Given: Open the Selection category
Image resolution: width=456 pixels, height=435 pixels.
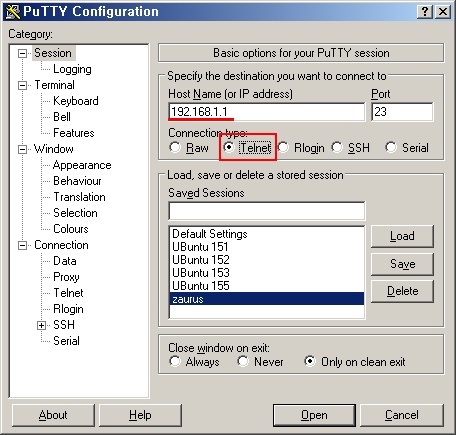Looking at the screenshot, I should tap(75, 213).
